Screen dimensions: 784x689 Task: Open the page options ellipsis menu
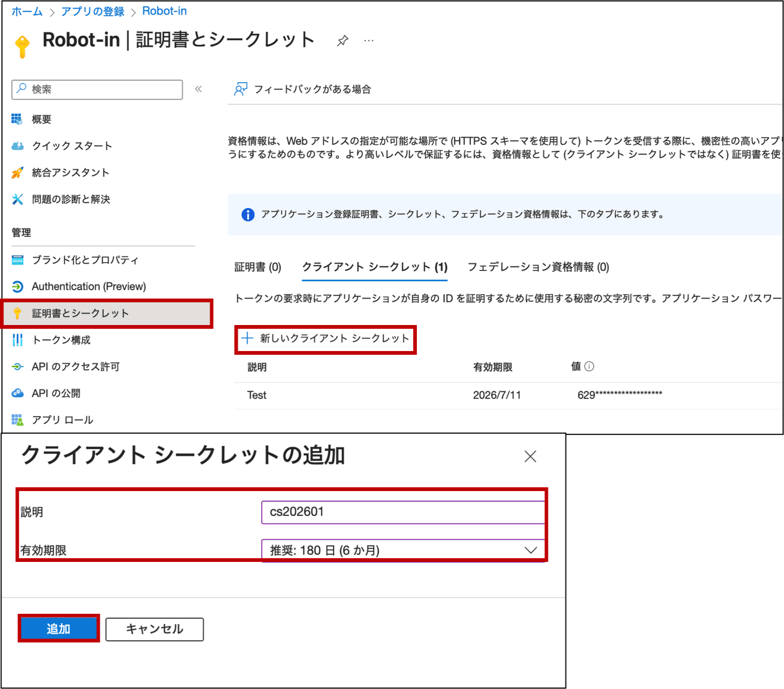click(369, 39)
